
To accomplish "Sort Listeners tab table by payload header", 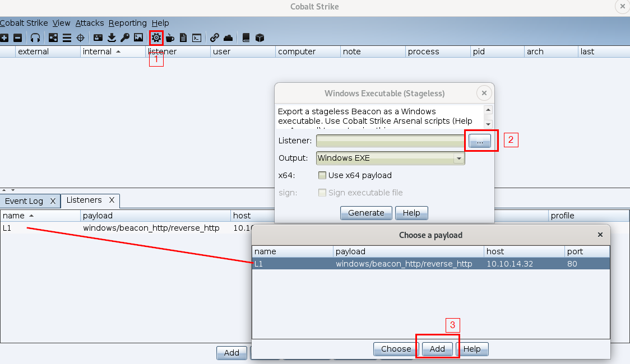I will (x=155, y=216).
